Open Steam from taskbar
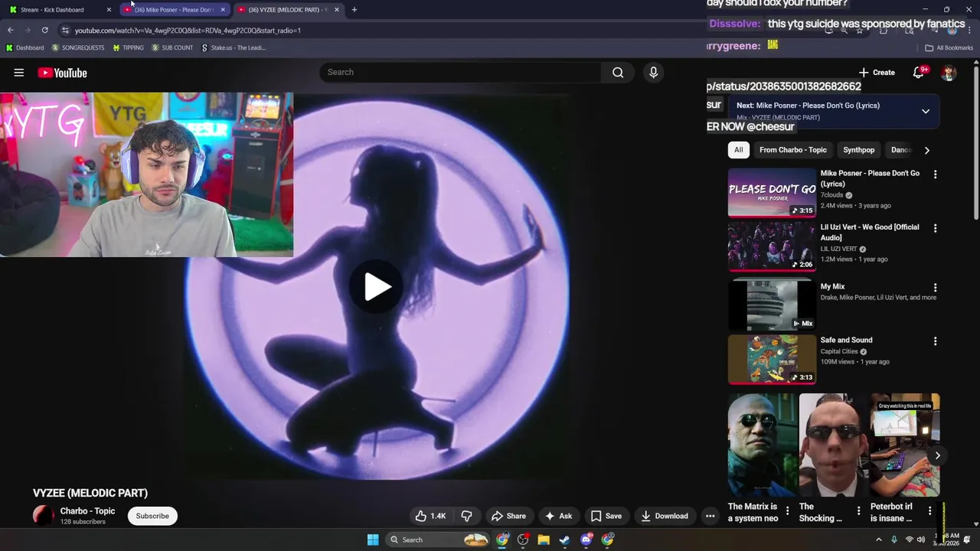Viewport: 980px width, 551px height. point(565,540)
